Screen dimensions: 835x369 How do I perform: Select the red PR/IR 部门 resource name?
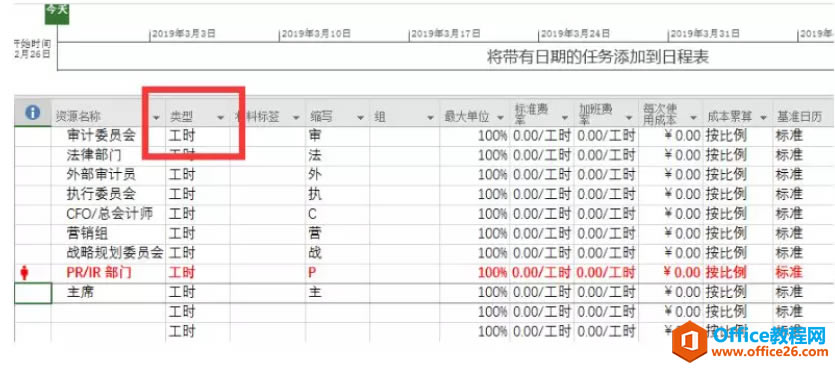click(99, 273)
